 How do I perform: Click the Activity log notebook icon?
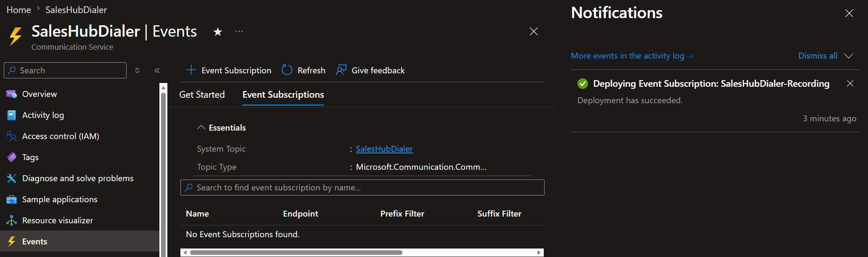(x=11, y=115)
